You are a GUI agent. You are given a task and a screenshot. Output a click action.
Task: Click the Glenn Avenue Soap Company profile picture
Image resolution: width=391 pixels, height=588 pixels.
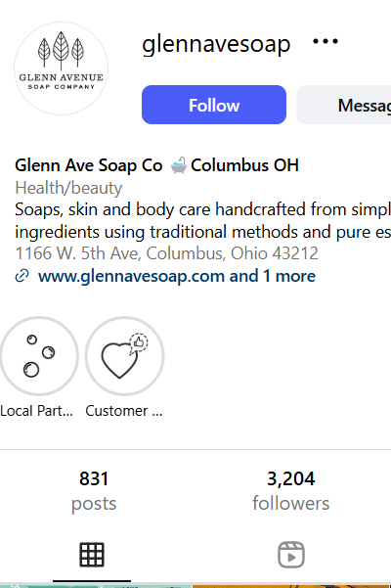pos(61,68)
